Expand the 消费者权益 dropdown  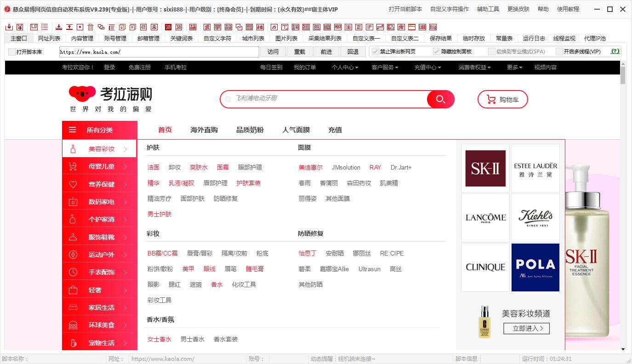(474, 68)
